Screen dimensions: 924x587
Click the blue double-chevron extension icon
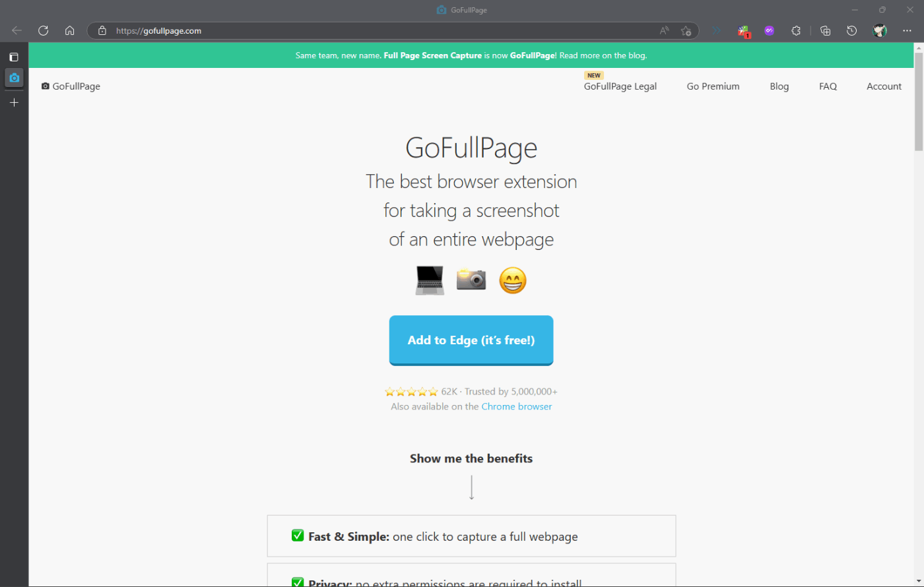716,30
